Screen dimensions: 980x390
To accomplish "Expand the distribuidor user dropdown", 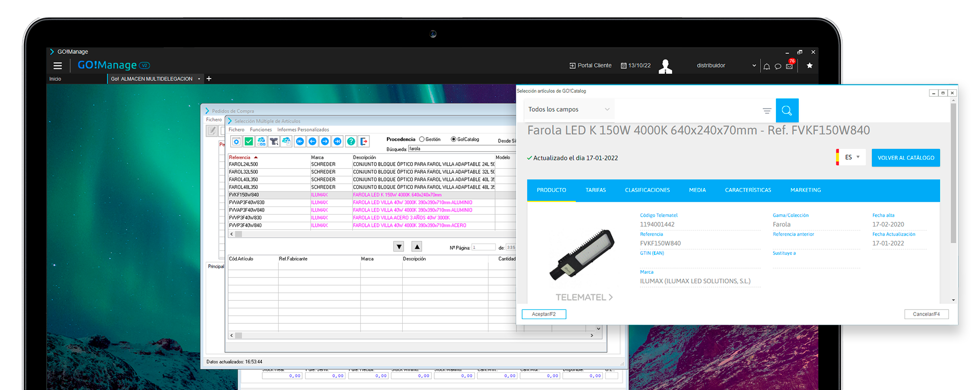I will click(x=754, y=65).
